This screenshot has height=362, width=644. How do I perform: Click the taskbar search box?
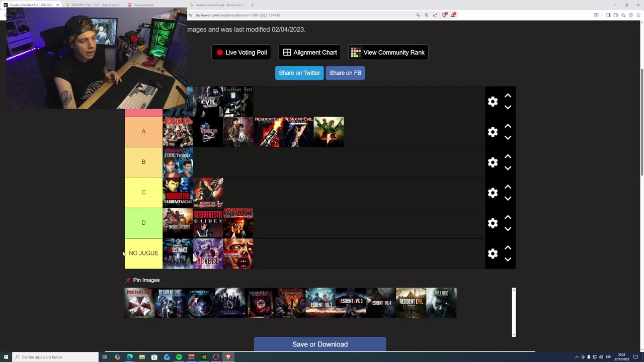coord(55,357)
